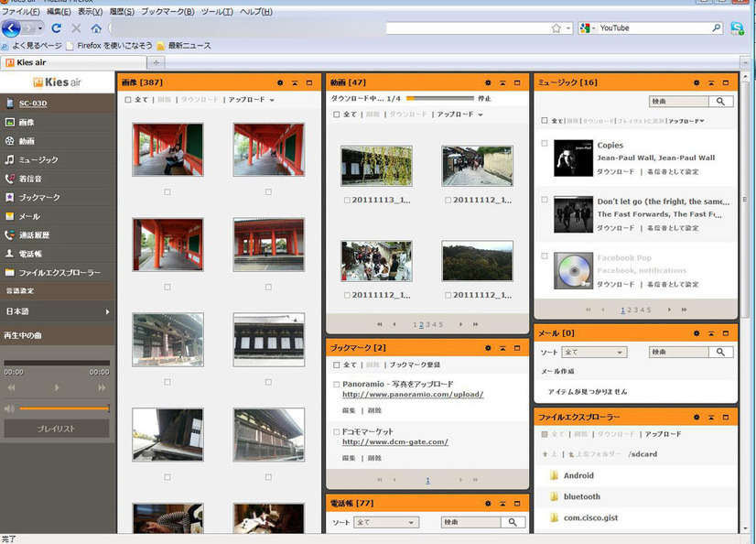
Task: Click the YouTube search input field
Action: [x=654, y=28]
